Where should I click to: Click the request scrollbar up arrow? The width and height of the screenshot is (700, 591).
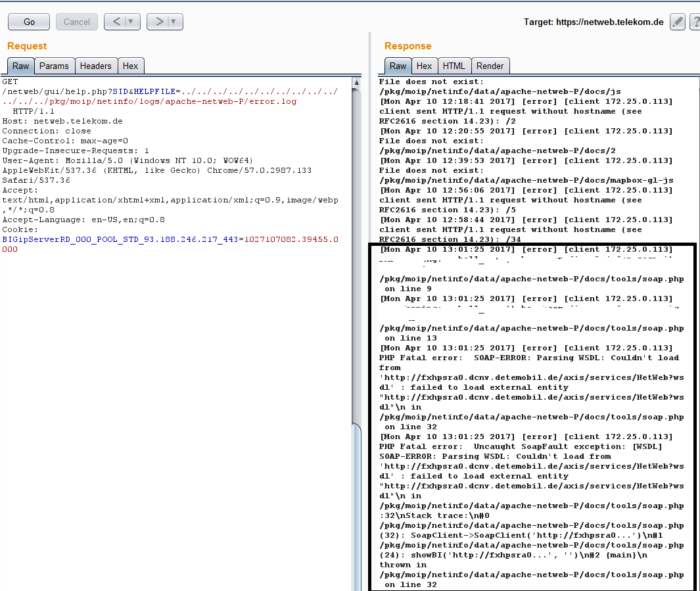356,83
